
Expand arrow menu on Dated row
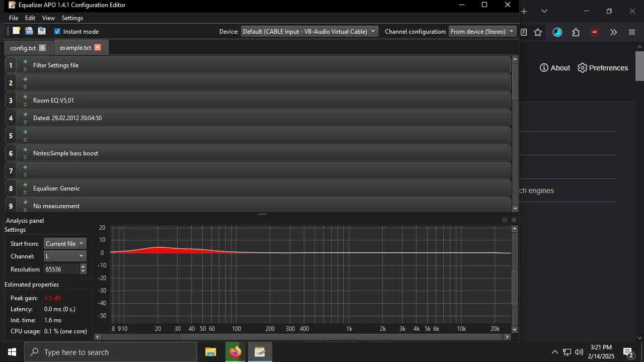coord(25,122)
